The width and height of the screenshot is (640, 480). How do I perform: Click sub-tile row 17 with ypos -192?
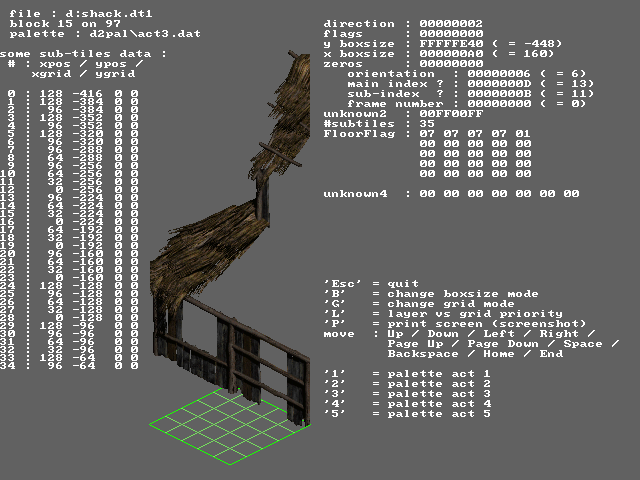click(x=69, y=230)
